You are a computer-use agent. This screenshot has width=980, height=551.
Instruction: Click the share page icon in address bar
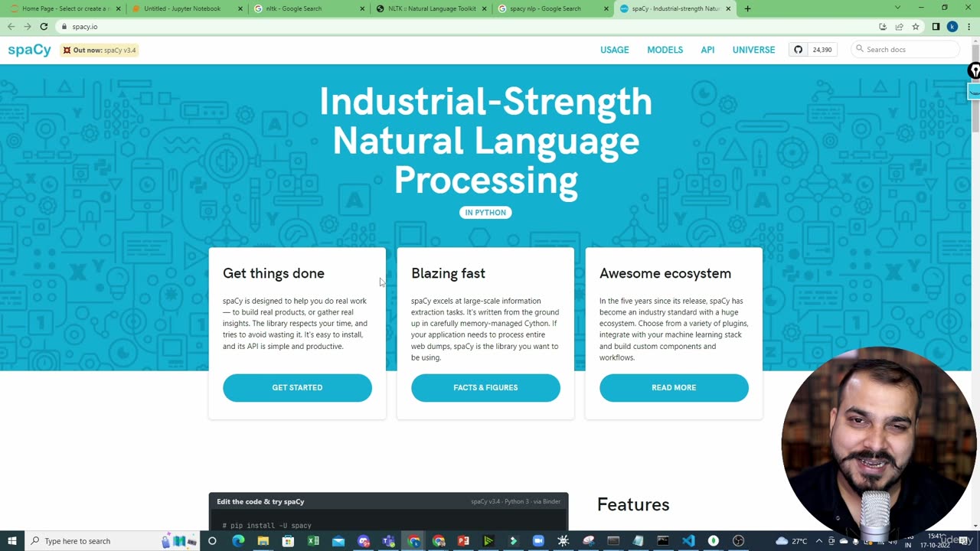[x=899, y=26]
